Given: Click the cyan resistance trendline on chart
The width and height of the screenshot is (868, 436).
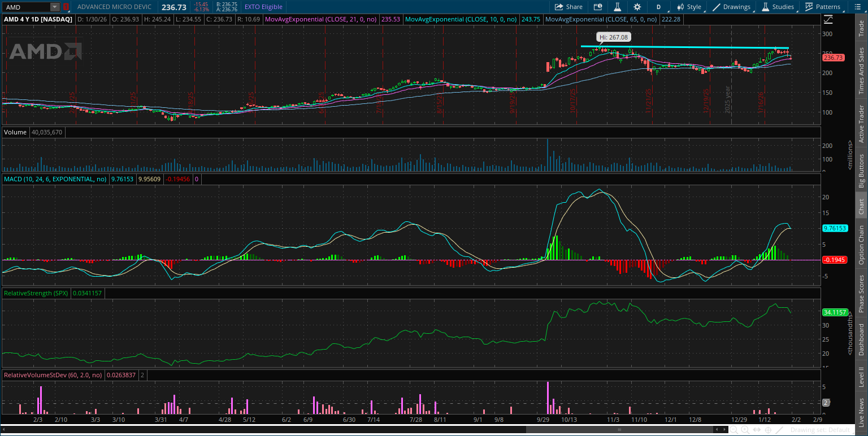Looking at the screenshot, I should pos(684,47).
